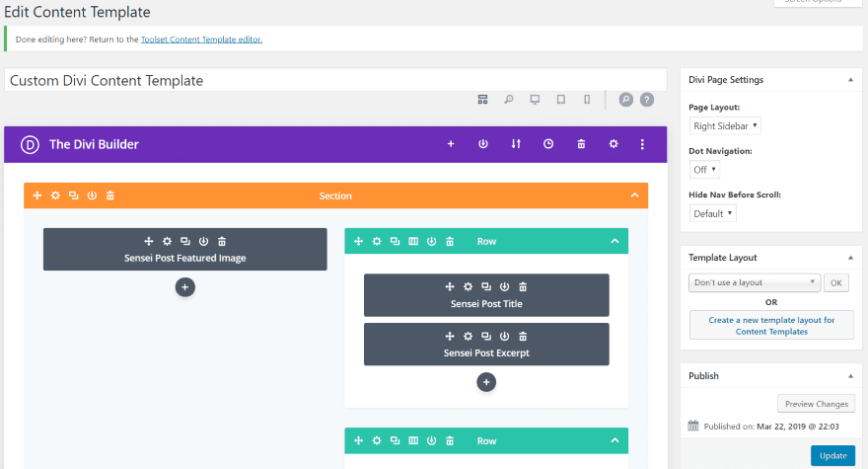The width and height of the screenshot is (868, 469).
Task: Open settings gear for Sensei Post Title module
Action: (468, 286)
